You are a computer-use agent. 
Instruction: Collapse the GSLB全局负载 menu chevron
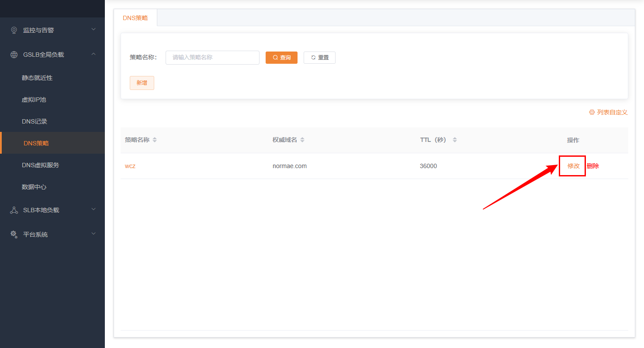pos(93,54)
